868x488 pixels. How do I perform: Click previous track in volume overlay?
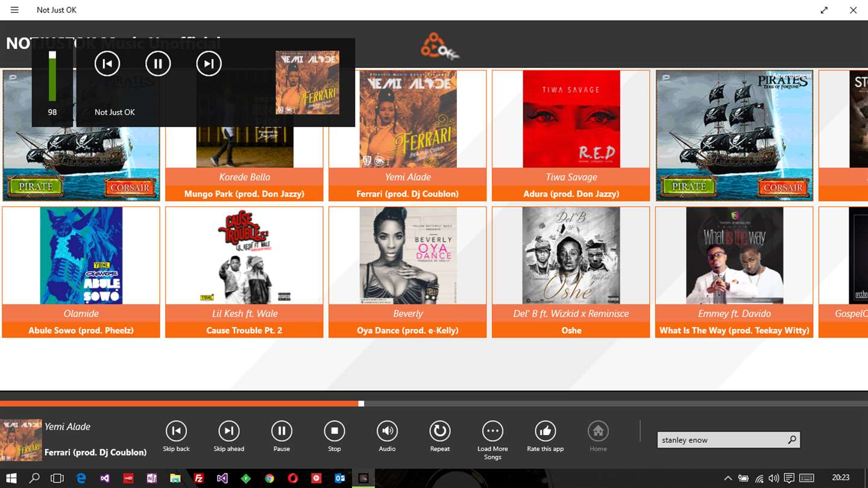point(107,63)
